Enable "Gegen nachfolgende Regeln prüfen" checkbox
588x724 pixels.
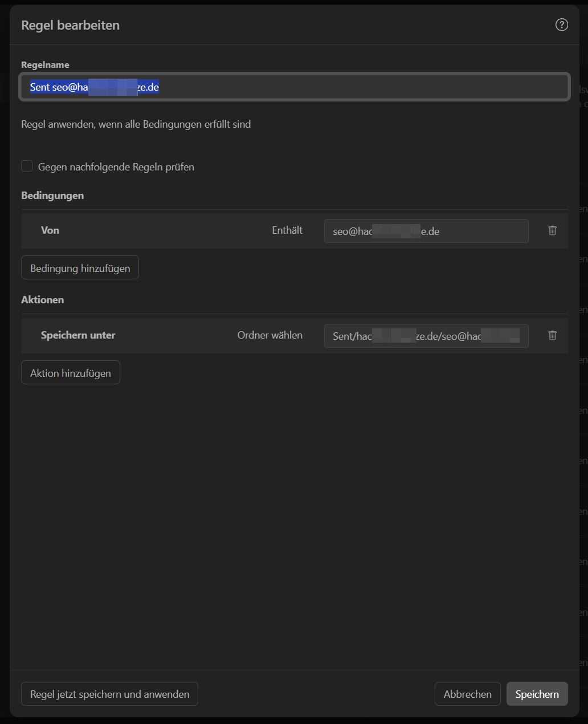click(27, 166)
